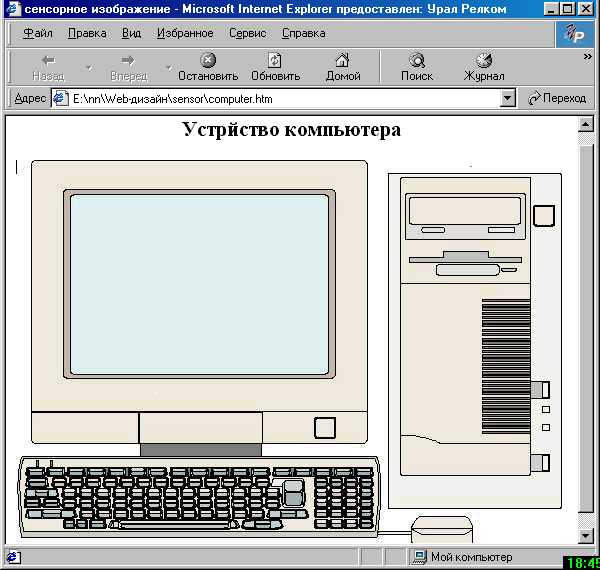The height and width of the screenshot is (570, 600).
Task: Click the vertical scrollbar thumb
Action: point(586,329)
